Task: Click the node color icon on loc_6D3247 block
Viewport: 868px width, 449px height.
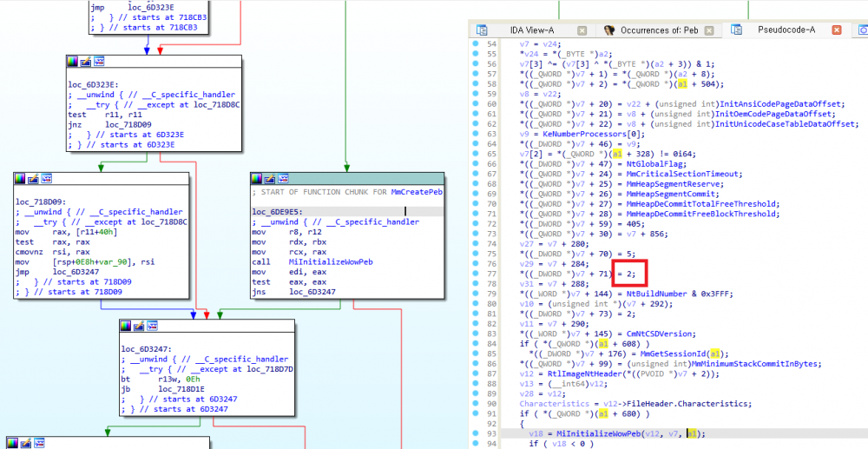Action: click(126, 326)
